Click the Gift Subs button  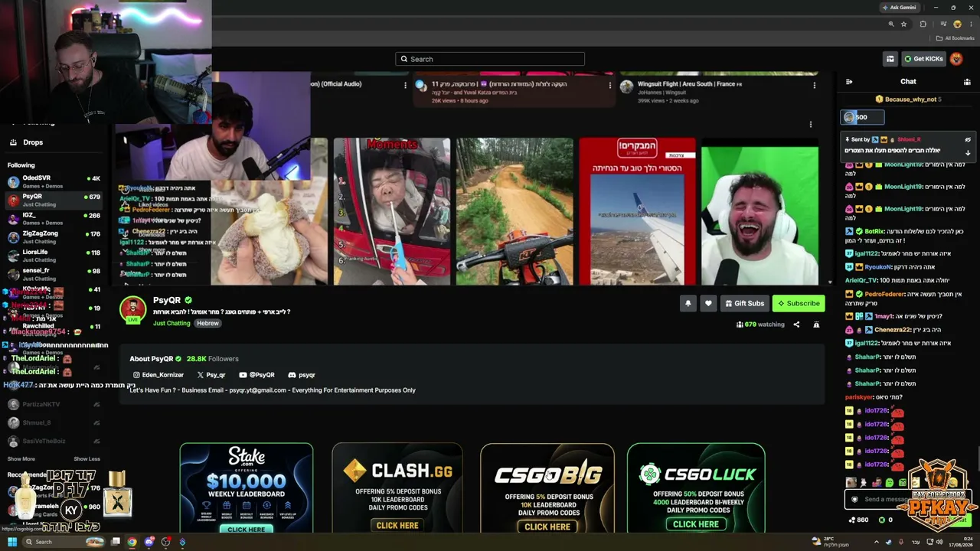click(744, 303)
